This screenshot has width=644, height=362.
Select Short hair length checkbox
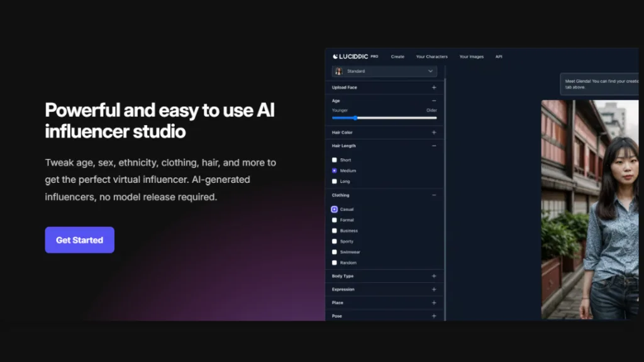click(x=335, y=160)
